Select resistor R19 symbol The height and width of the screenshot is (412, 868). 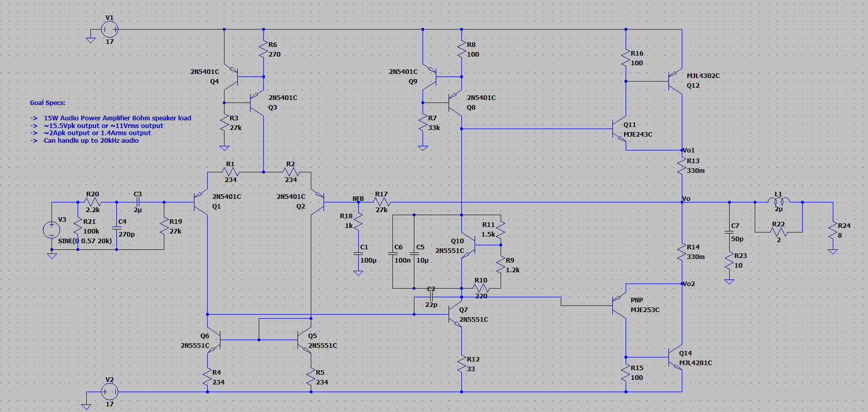tap(164, 226)
